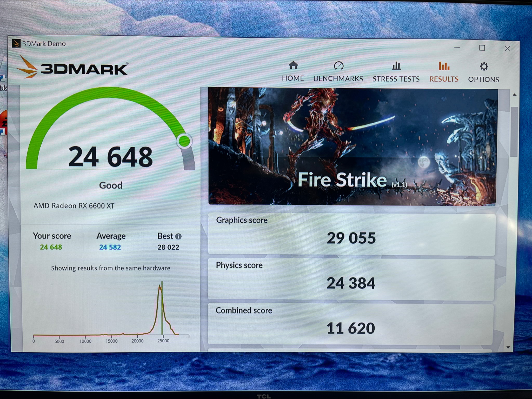Go to the HOME tab label
This screenshot has width=532, height=399.
(293, 78)
